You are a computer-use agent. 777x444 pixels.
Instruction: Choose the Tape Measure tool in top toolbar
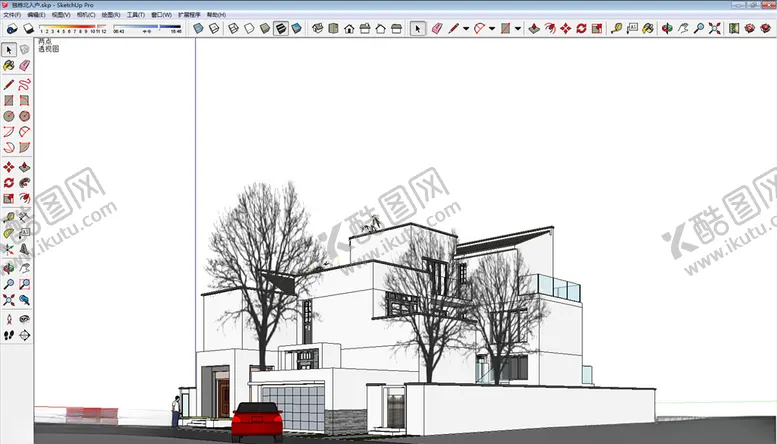617,29
